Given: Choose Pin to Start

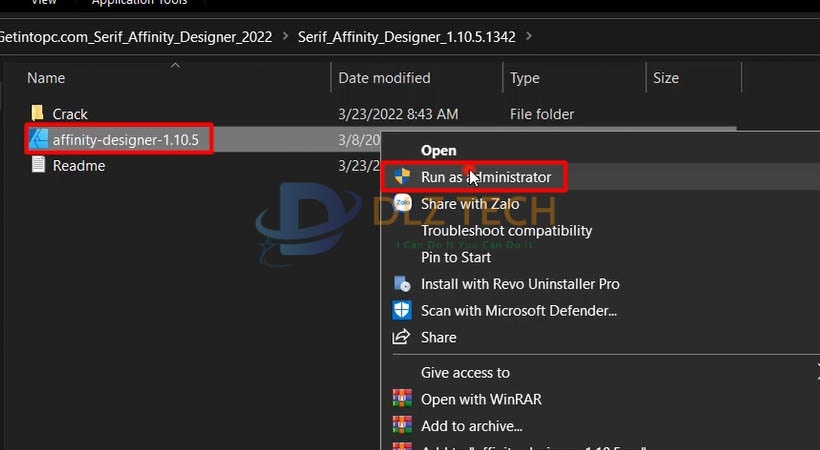Looking at the screenshot, I should click(x=455, y=257).
